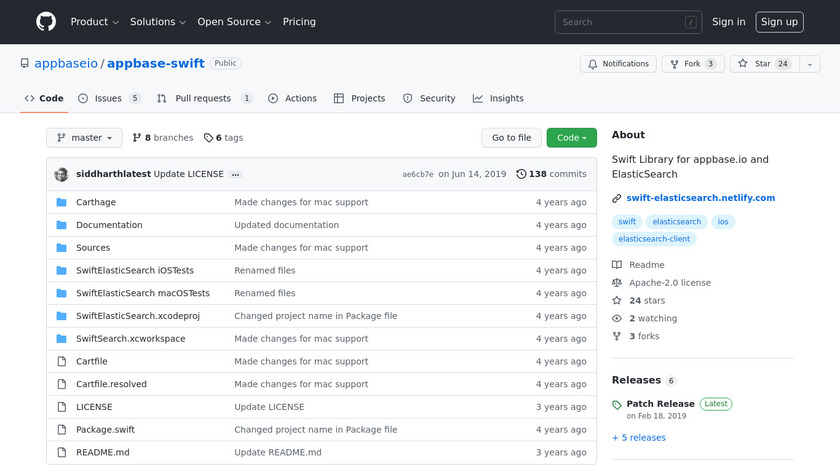
Task: Click the Go to file button
Action: click(511, 138)
